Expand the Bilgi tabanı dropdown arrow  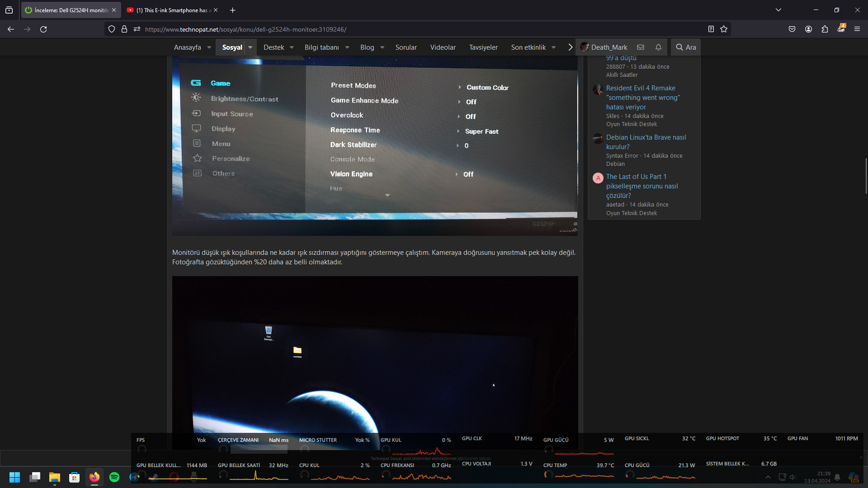(x=347, y=47)
